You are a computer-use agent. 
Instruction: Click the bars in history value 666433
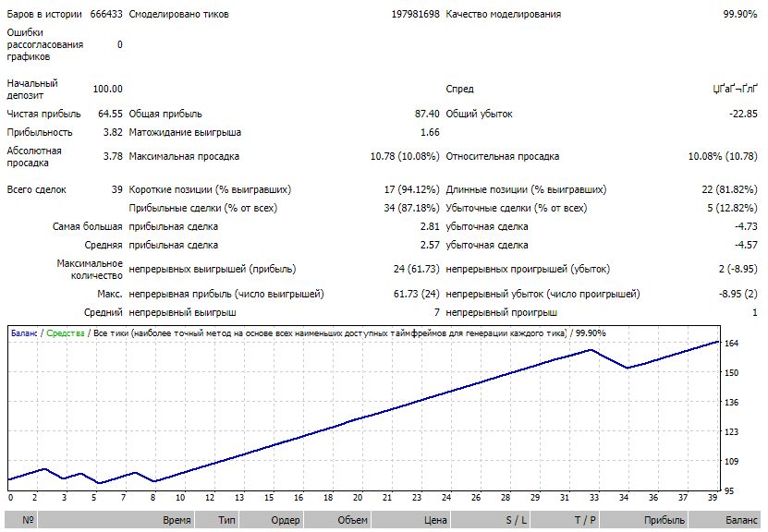tap(106, 14)
